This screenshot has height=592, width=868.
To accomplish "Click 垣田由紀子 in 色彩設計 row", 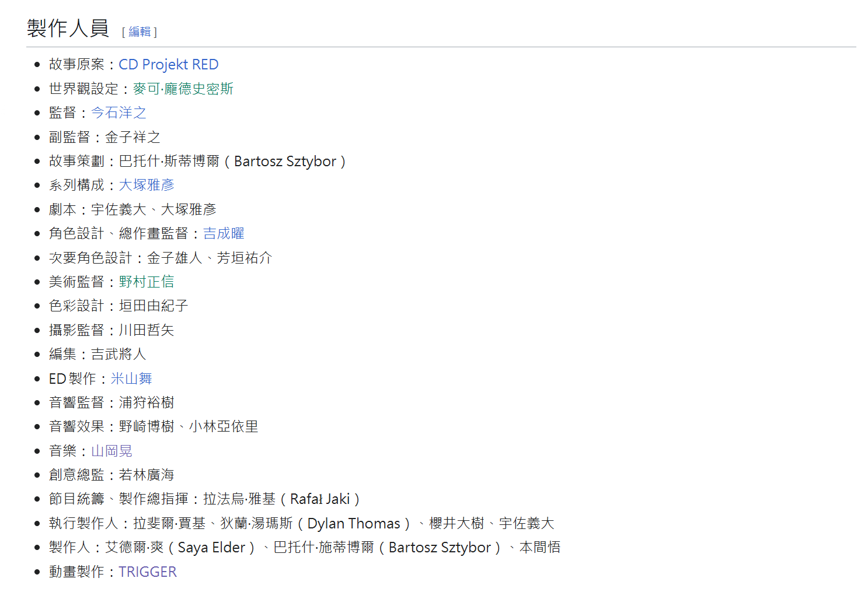I will (154, 306).
